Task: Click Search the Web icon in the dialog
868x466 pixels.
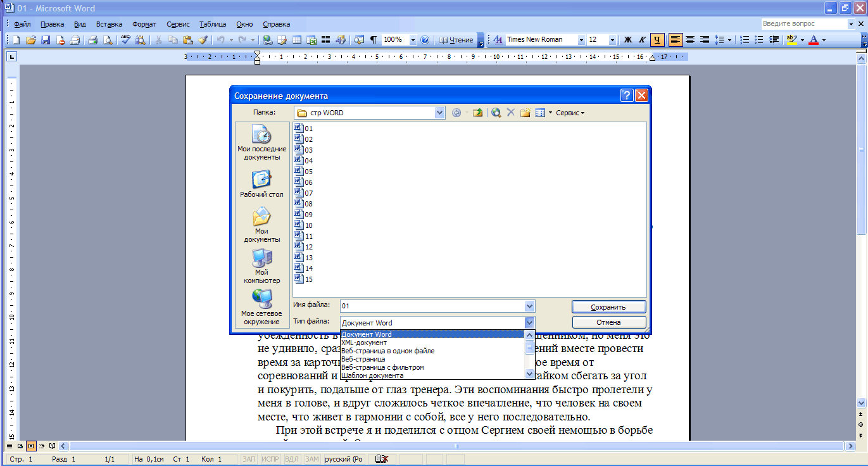Action: 496,113
